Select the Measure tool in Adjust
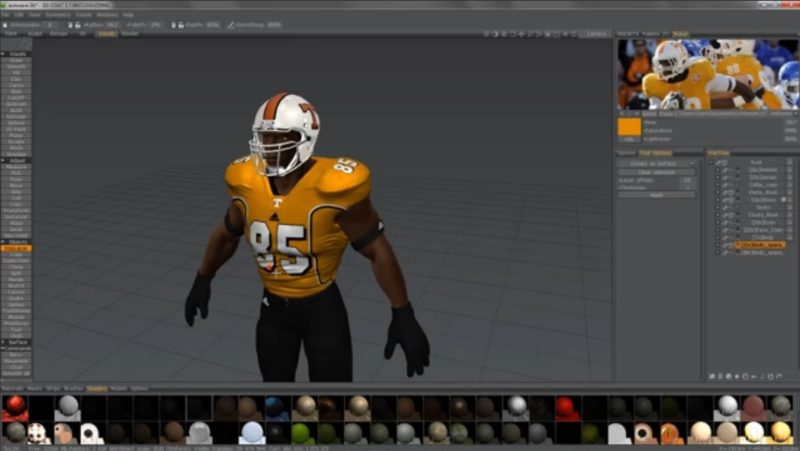800x451 pixels. (16, 167)
